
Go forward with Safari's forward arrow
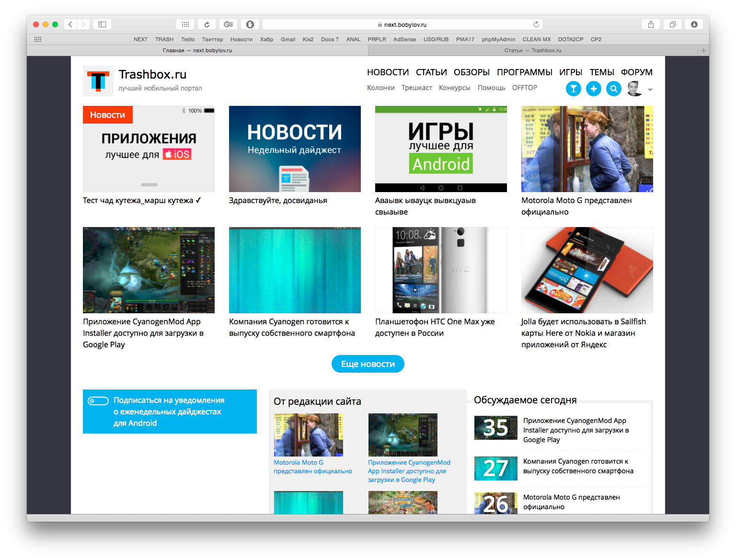pos(83,24)
